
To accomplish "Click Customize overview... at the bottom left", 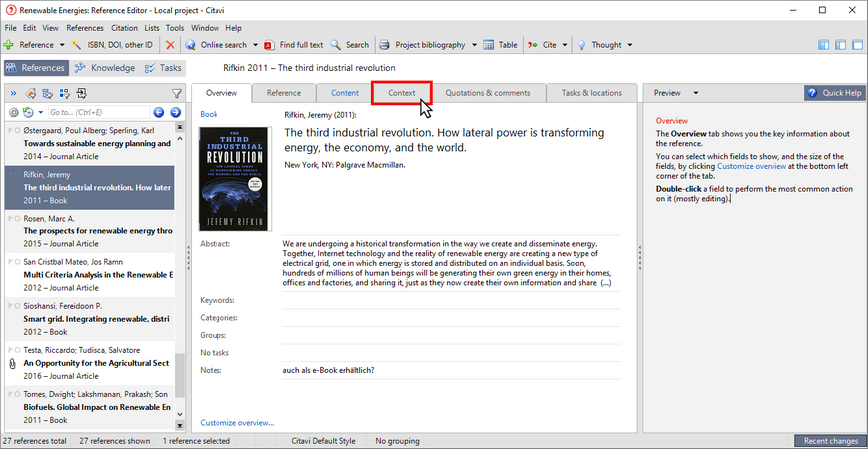I will [x=236, y=423].
